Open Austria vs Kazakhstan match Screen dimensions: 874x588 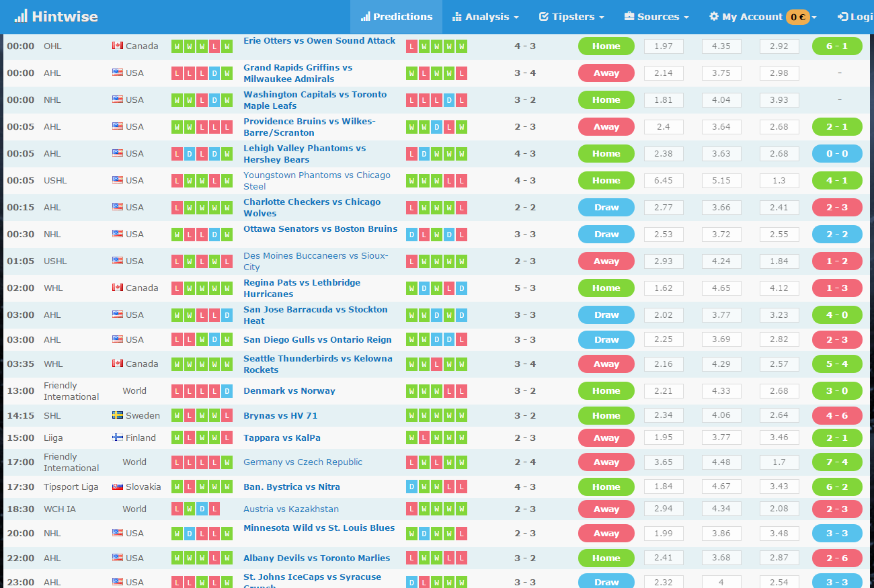tap(291, 509)
